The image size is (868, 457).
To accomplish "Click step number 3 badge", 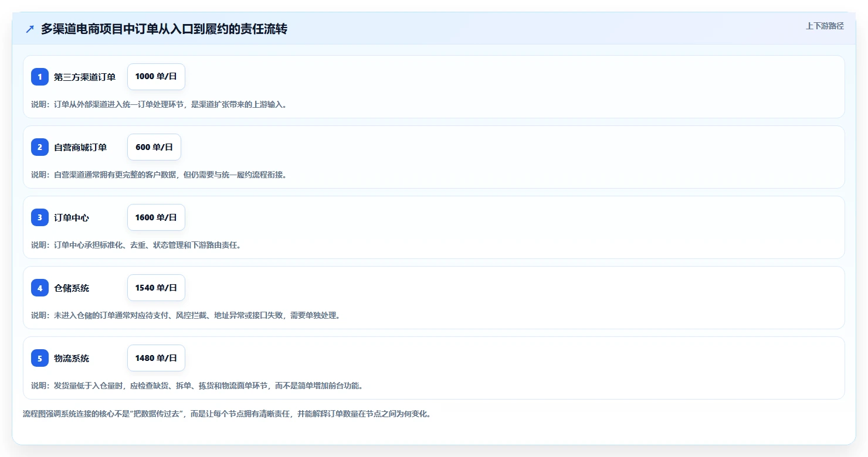I will (40, 217).
